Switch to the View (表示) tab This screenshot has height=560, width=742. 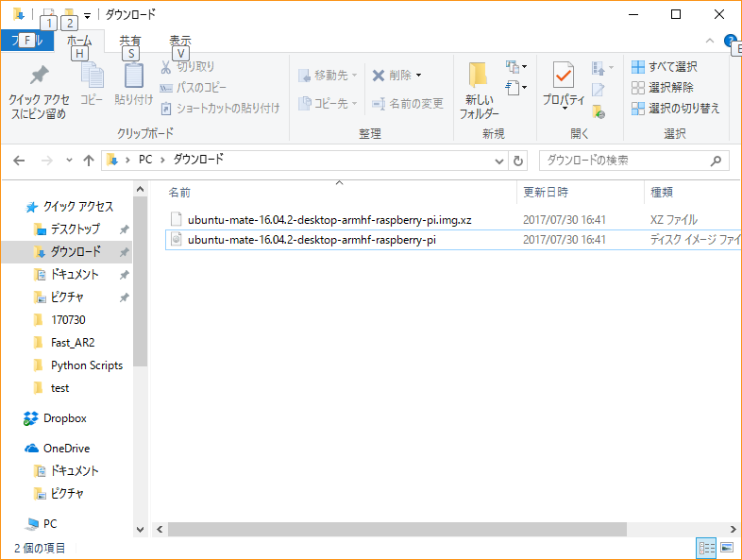180,41
